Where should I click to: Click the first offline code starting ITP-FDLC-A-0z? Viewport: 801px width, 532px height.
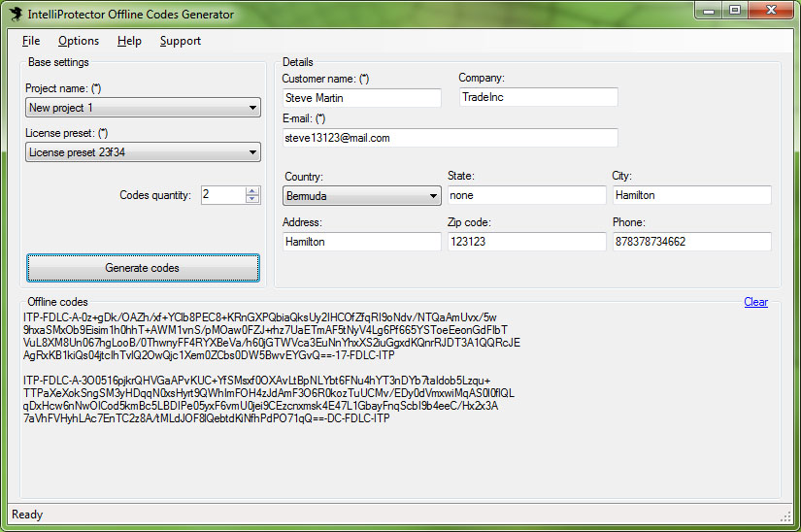point(272,337)
